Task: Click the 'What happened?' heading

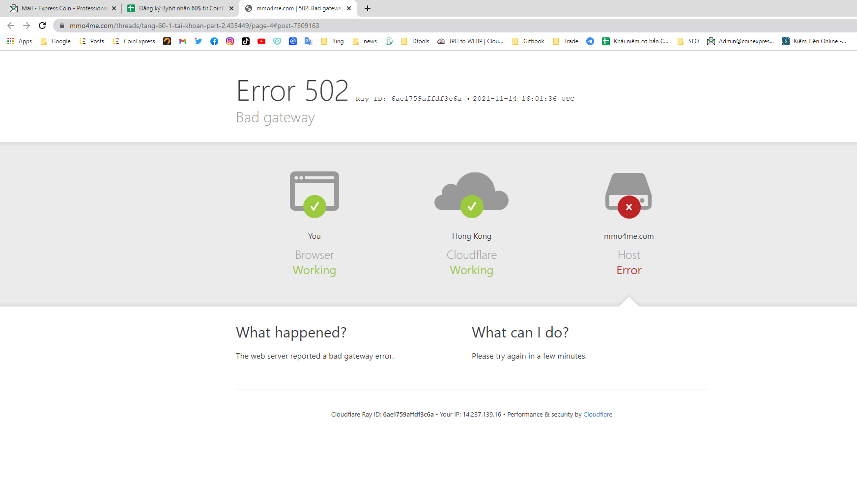Action: coord(291,333)
